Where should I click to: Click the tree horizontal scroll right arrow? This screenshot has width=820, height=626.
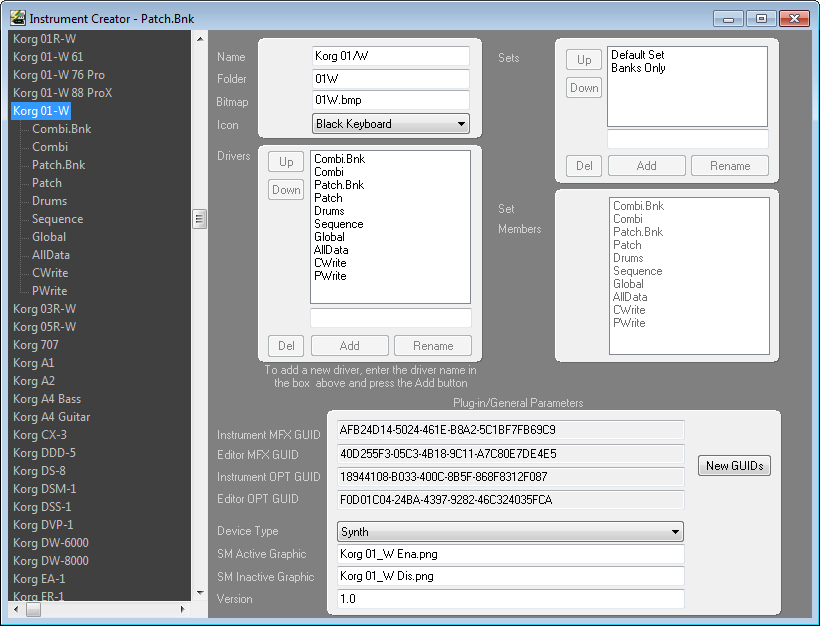(183, 609)
